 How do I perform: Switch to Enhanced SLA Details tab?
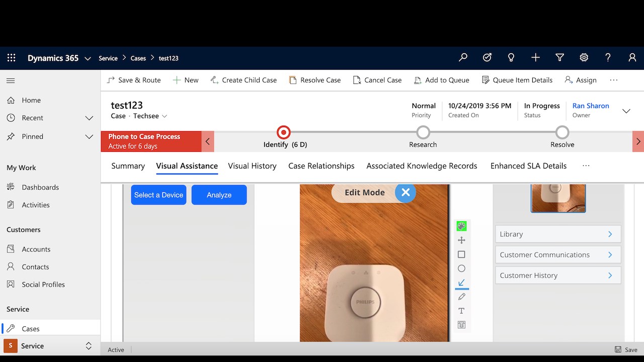(x=528, y=166)
